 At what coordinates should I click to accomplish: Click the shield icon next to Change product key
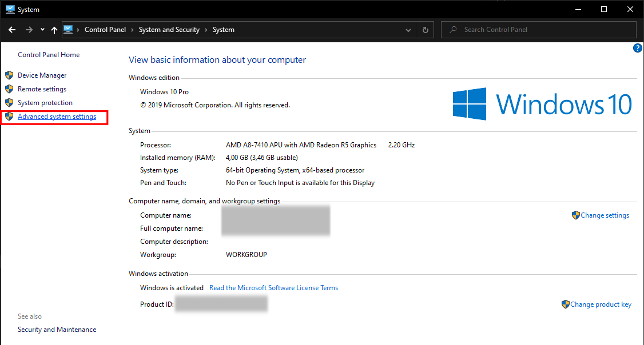pos(565,304)
